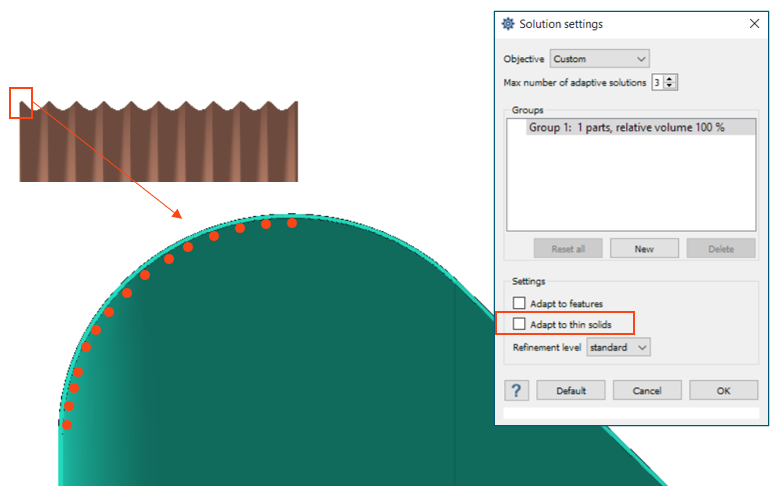Confirm settings with the OK button
The image size is (781, 486).
[723, 390]
